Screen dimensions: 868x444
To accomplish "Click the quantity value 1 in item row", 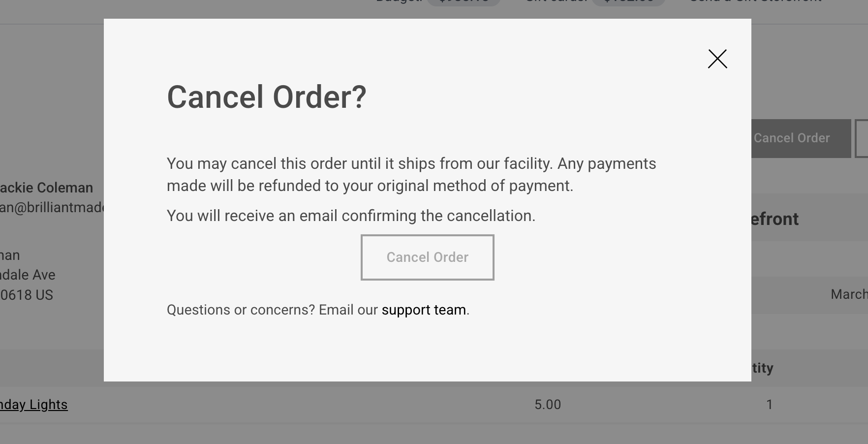I will tap(769, 405).
